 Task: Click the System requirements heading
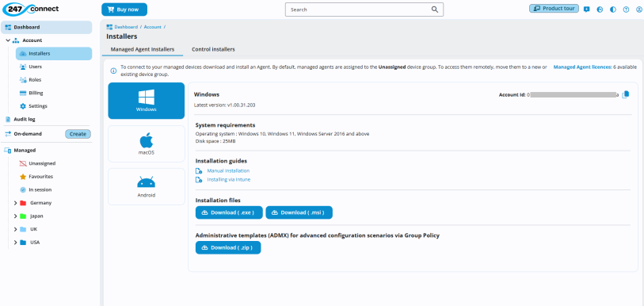pos(226,125)
